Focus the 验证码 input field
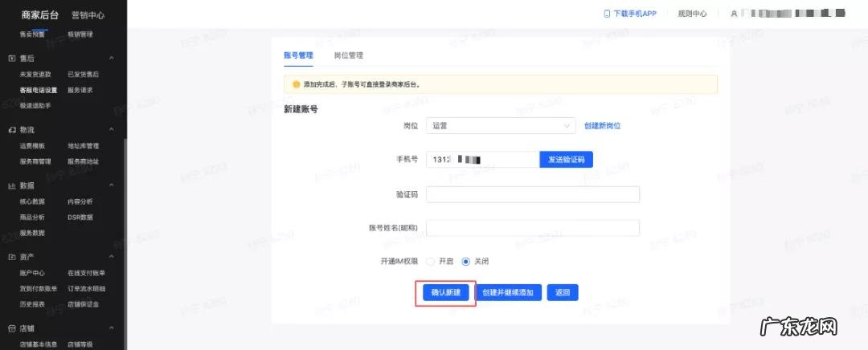Screen dimensions: 868x350 tap(533, 194)
